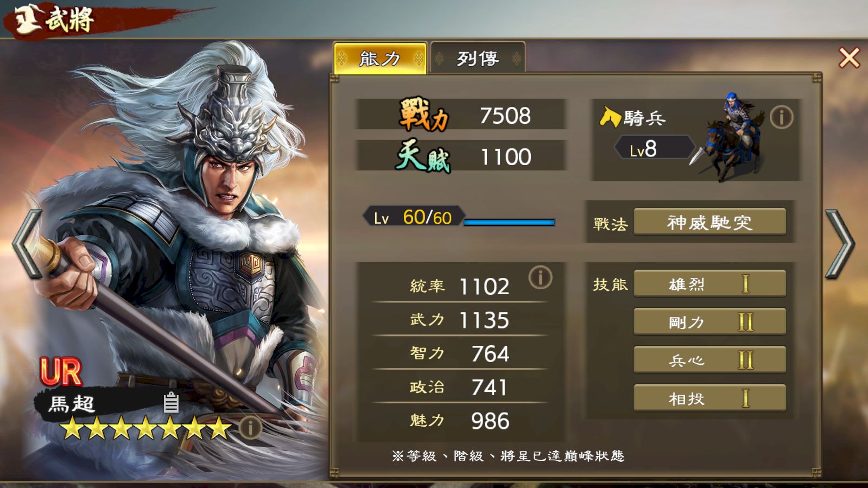
Task: Open the 兵心 skill button
Action: (x=709, y=360)
